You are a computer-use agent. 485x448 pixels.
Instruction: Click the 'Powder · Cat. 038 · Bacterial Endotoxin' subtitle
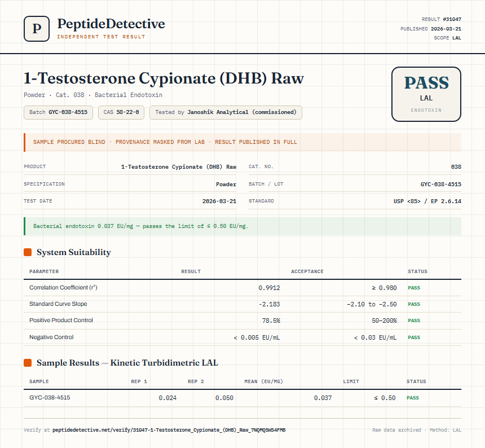(x=93, y=95)
